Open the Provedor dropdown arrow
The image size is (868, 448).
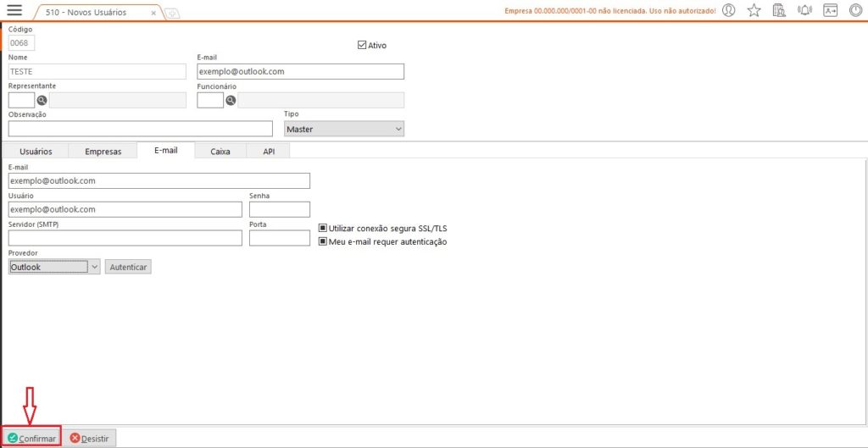(x=94, y=267)
